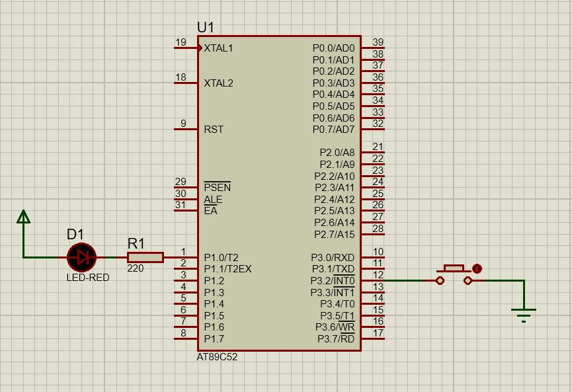The image size is (572, 392).
Task: Select the power terminal arrow
Action: [x=24, y=217]
